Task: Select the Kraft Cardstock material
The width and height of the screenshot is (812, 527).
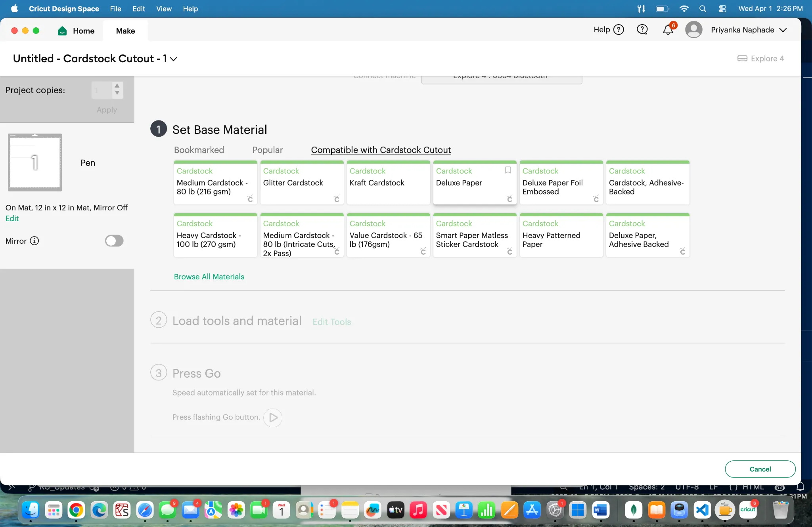Action: (388, 183)
